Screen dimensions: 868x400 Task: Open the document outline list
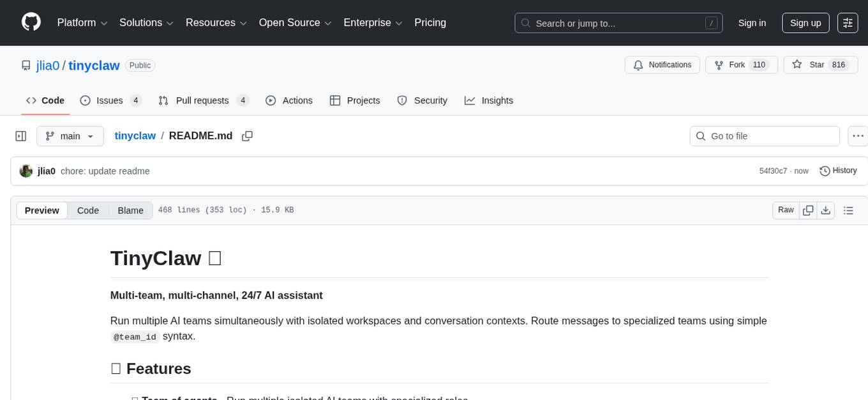848,210
